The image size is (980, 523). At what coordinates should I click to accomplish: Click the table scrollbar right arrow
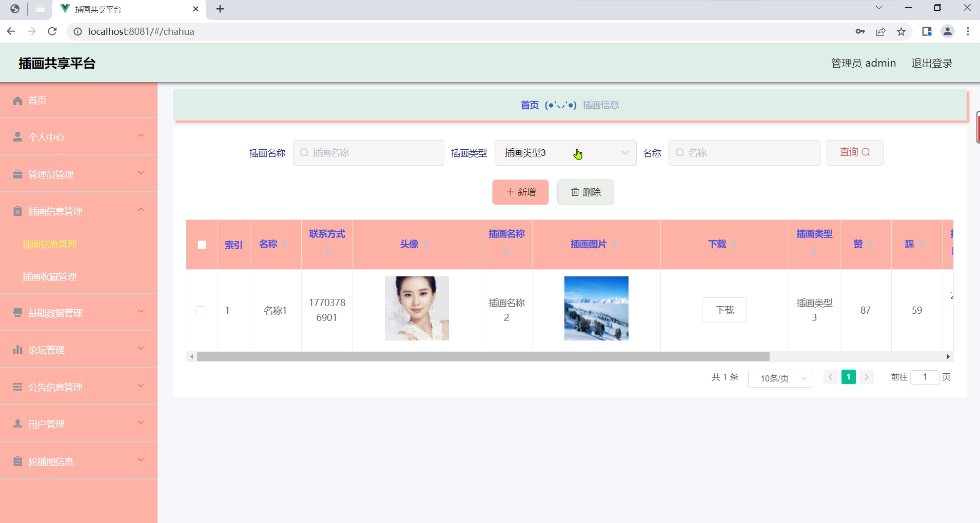948,356
